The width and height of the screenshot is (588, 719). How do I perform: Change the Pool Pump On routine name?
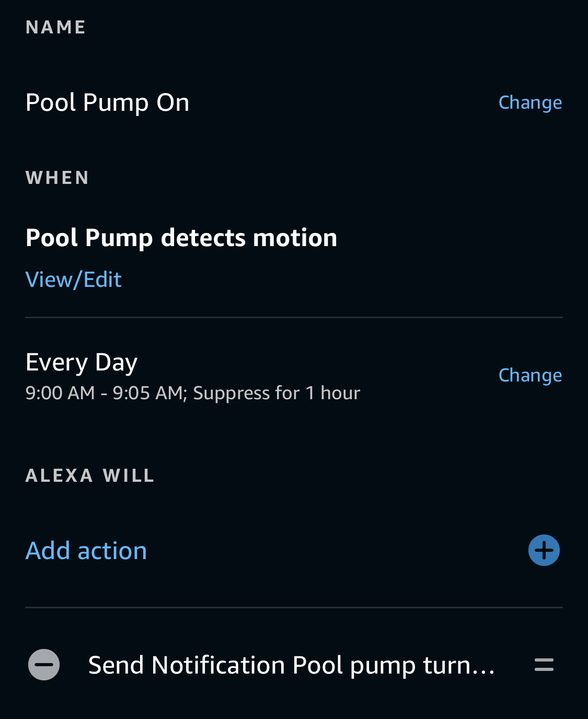coord(530,102)
